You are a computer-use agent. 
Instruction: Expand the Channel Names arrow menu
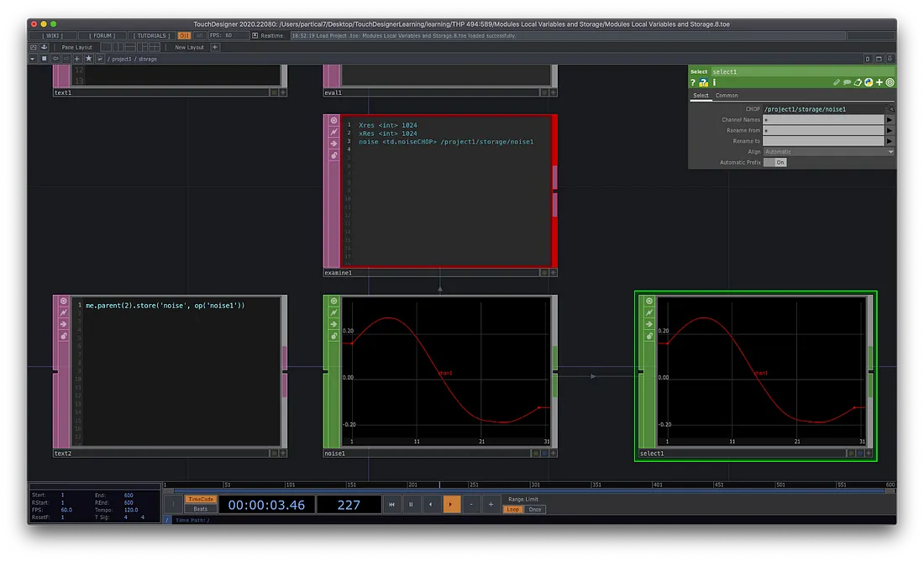pos(890,120)
